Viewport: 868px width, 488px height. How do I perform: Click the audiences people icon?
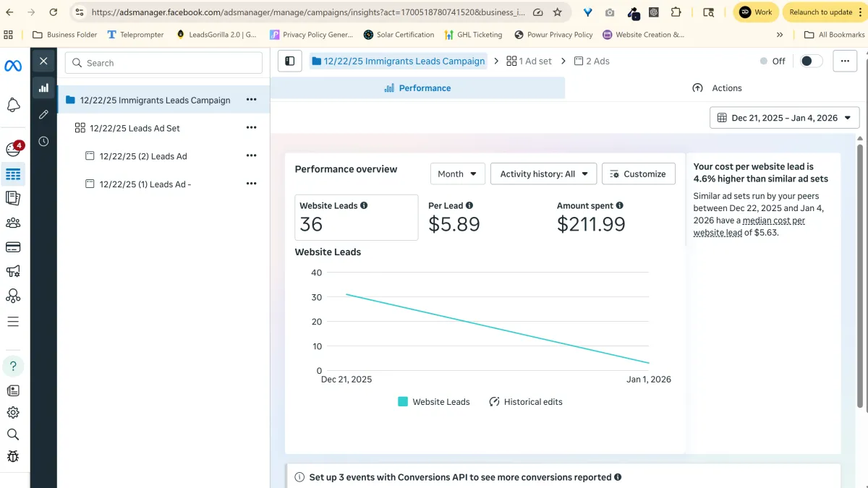tap(13, 223)
